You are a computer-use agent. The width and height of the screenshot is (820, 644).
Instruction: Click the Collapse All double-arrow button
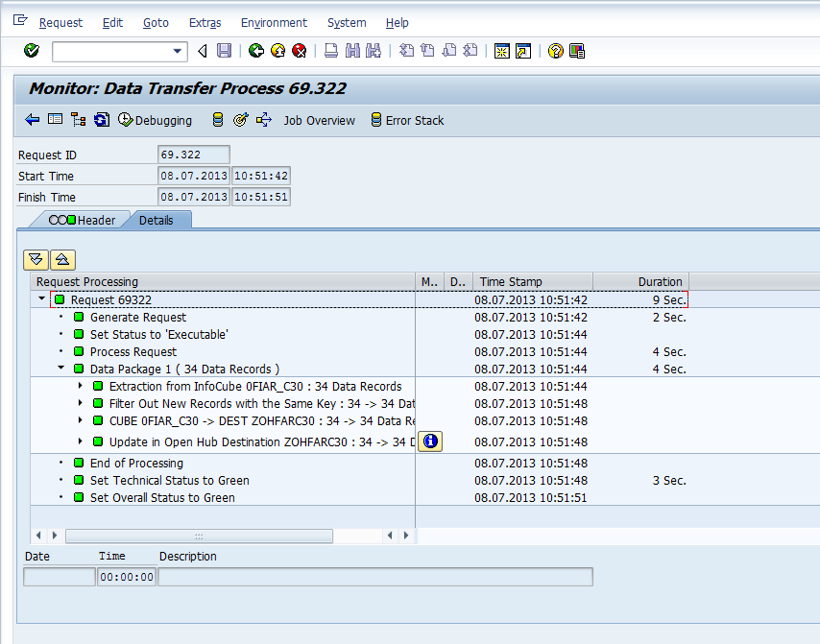pyautogui.click(x=61, y=259)
